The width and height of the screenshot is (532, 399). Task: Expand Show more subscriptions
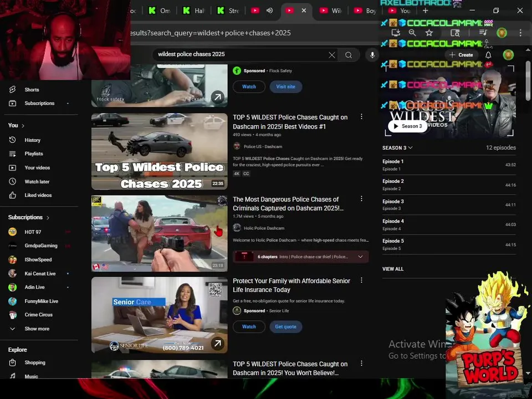[37, 329]
